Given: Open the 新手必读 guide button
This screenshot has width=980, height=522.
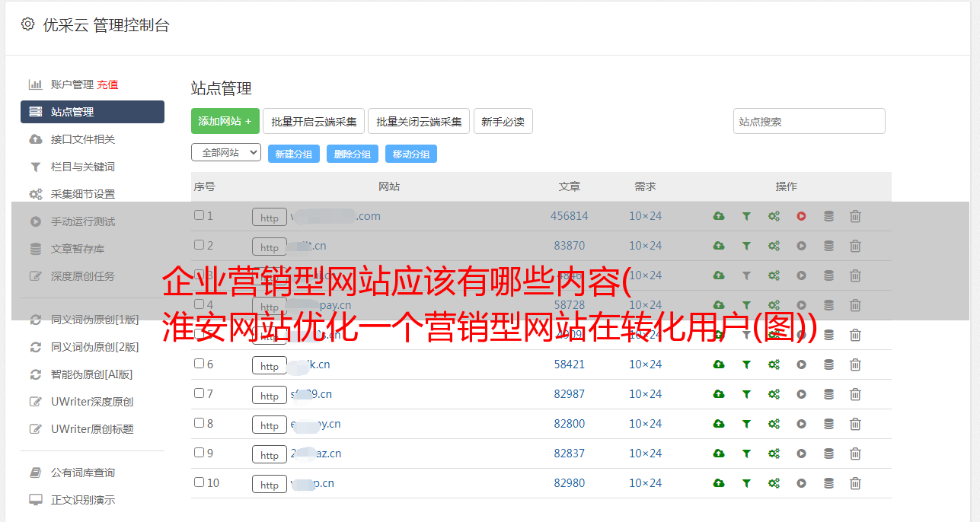Looking at the screenshot, I should [503, 121].
